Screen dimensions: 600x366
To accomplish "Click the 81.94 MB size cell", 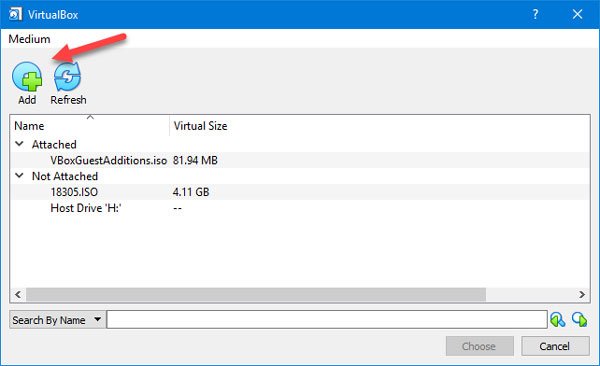I will pos(195,160).
